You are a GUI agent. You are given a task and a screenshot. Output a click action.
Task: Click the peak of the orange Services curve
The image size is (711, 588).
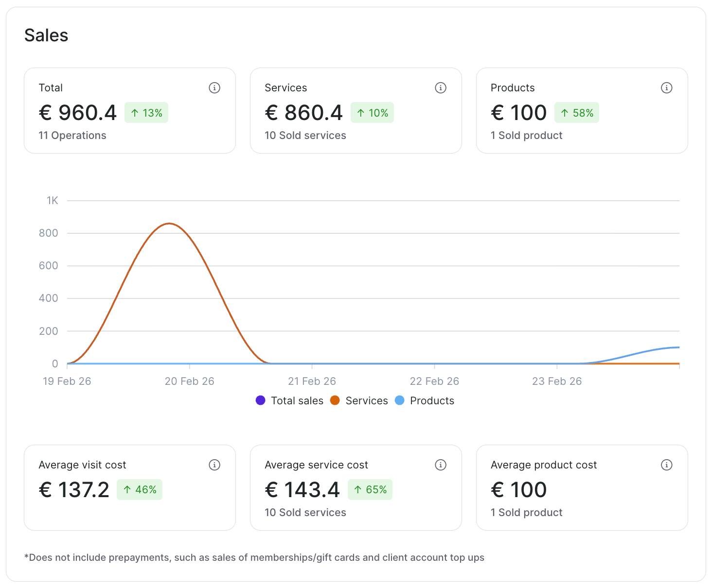[169, 224]
